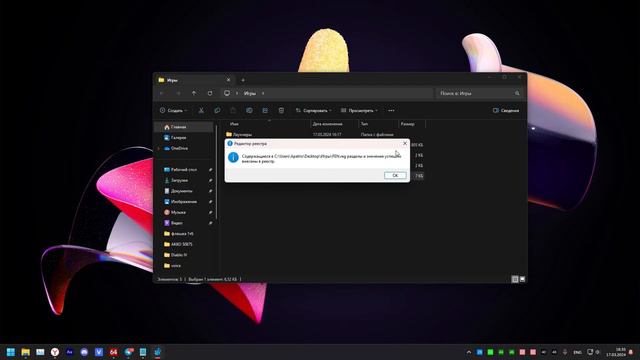Click the pin icon beside Рабочий стол
Image resolution: width=640 pixels, height=360 pixels.
[x=211, y=169]
